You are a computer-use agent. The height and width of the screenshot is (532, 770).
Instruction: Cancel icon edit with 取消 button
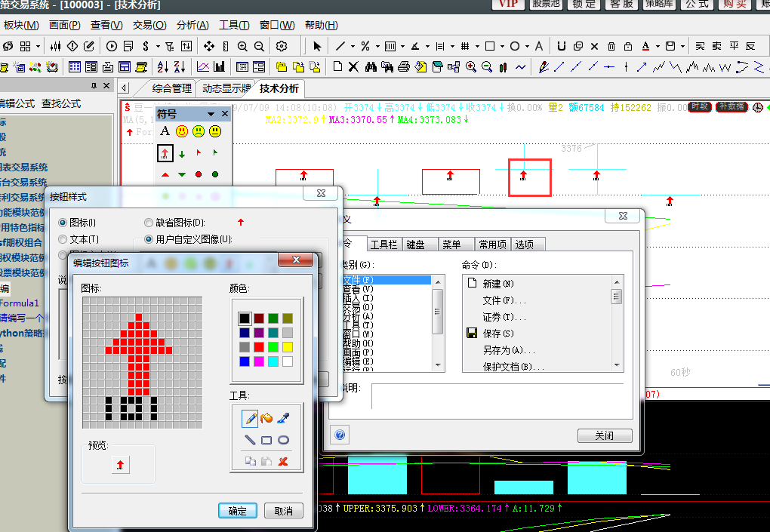pos(283,511)
